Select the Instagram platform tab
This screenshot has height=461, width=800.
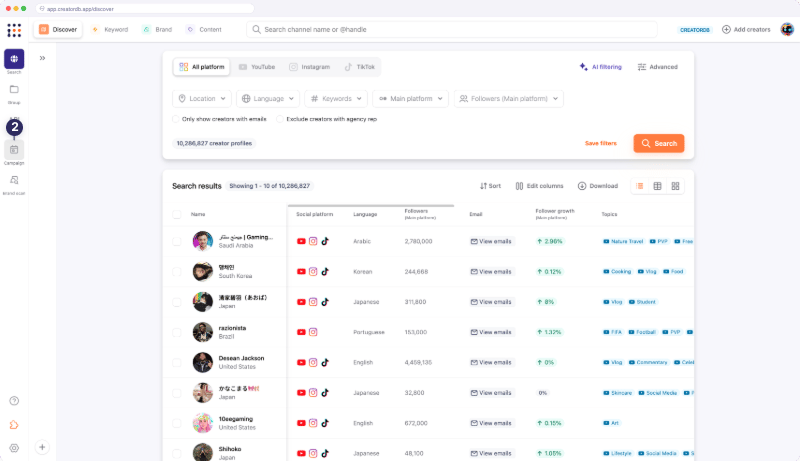(310, 67)
